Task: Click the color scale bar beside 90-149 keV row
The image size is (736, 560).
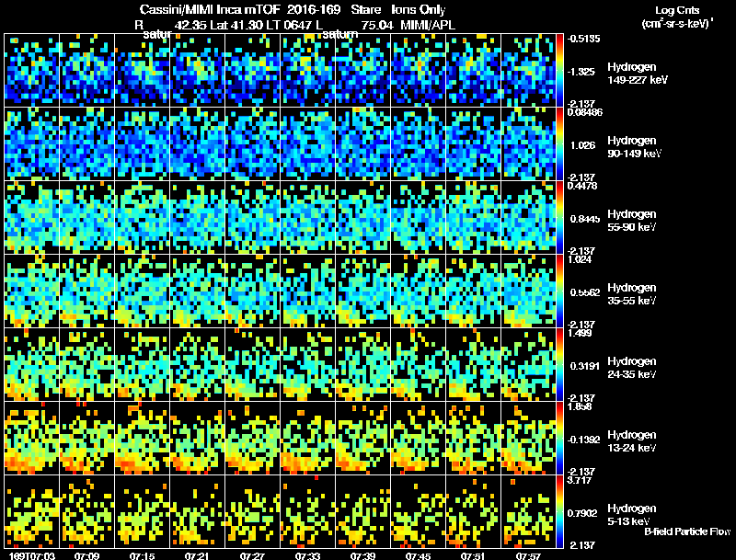Action: 559,144
